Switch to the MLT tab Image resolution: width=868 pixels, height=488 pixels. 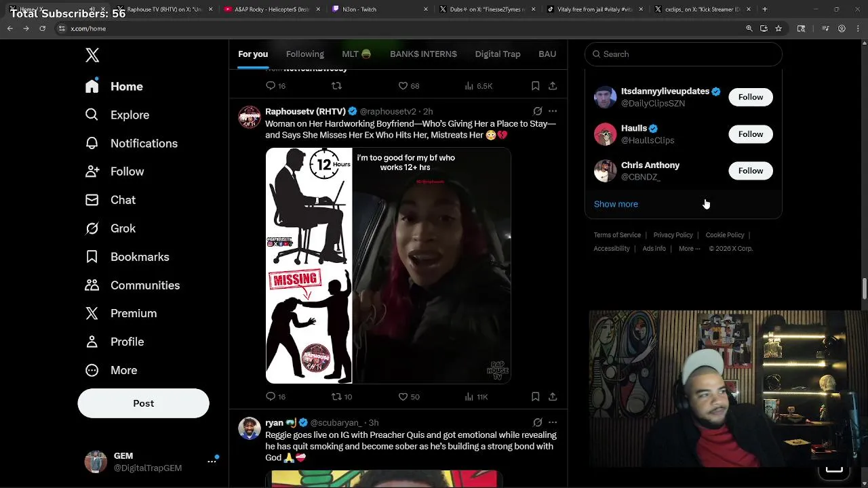(357, 54)
